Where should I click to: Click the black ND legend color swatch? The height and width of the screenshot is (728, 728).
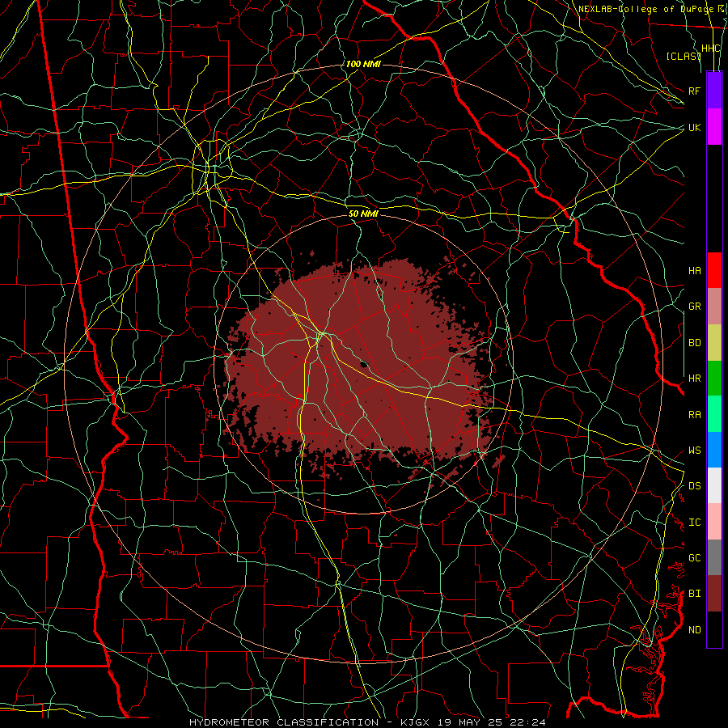(714, 629)
